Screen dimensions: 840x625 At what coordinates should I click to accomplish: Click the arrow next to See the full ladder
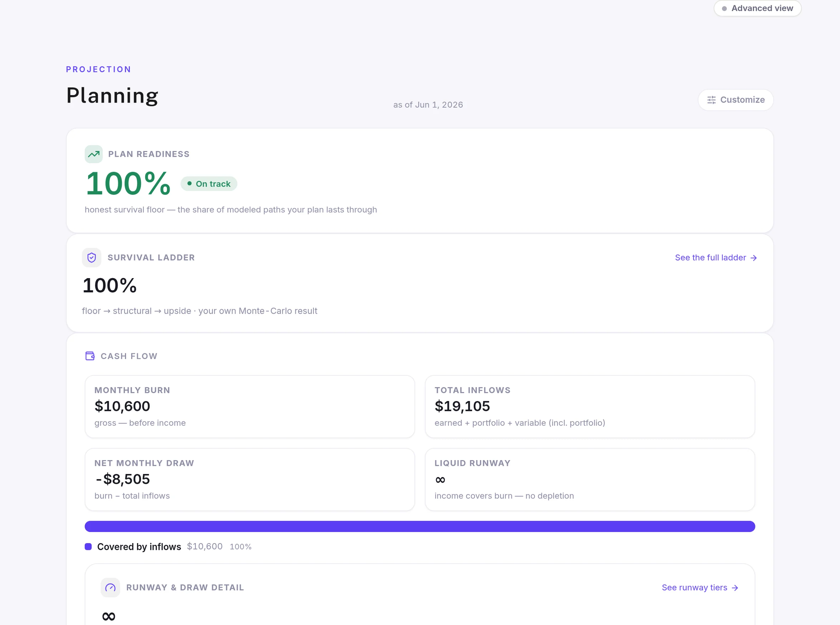point(754,257)
